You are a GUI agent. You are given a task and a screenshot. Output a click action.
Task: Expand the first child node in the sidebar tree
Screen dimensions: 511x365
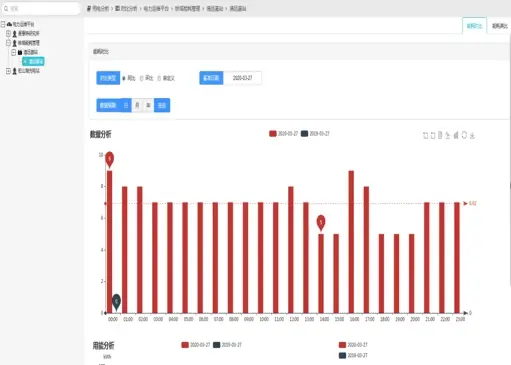point(8,33)
